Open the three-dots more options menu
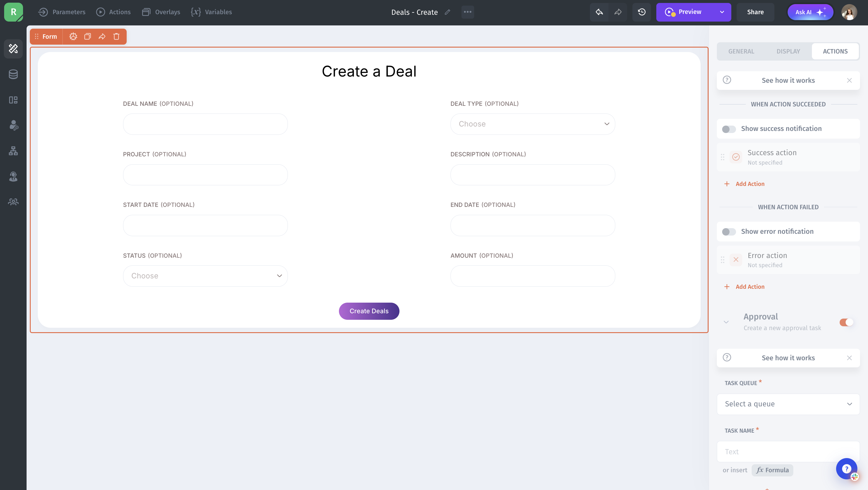 (x=467, y=12)
